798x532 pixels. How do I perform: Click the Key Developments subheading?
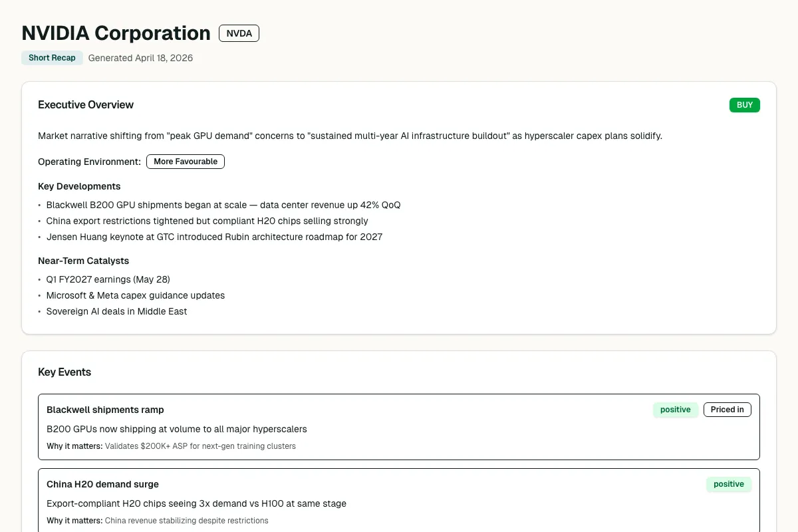click(79, 186)
